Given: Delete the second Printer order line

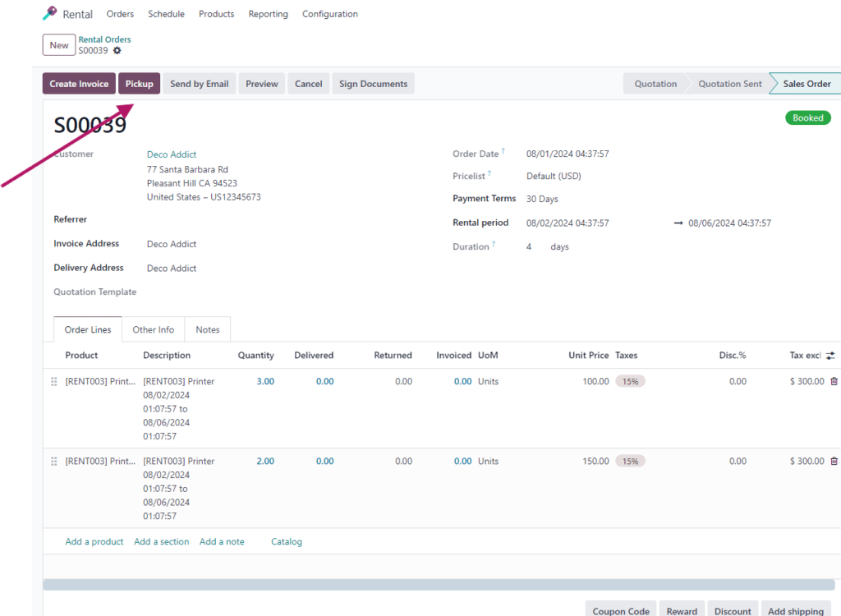Looking at the screenshot, I should coord(834,461).
